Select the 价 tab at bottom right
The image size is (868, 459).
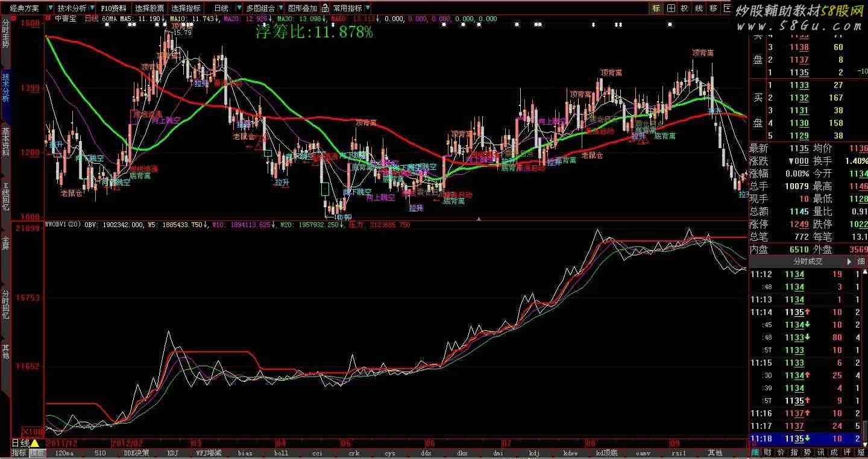coord(781,453)
